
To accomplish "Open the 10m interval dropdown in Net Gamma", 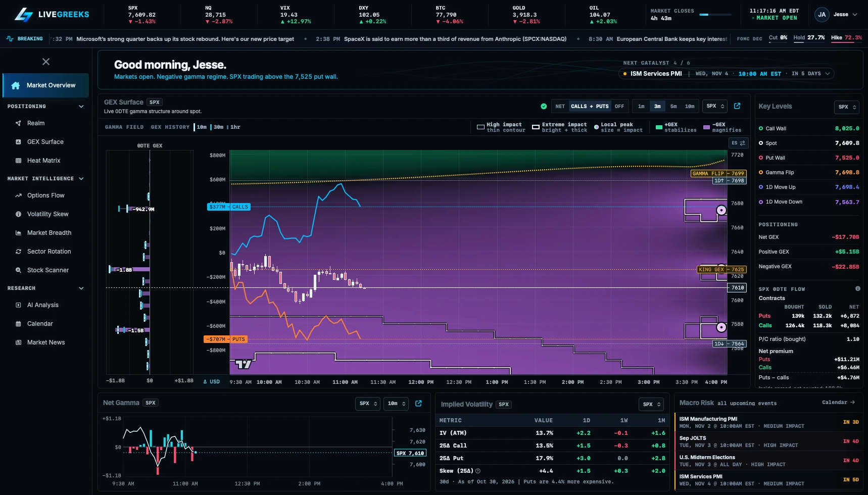I will [396, 404].
